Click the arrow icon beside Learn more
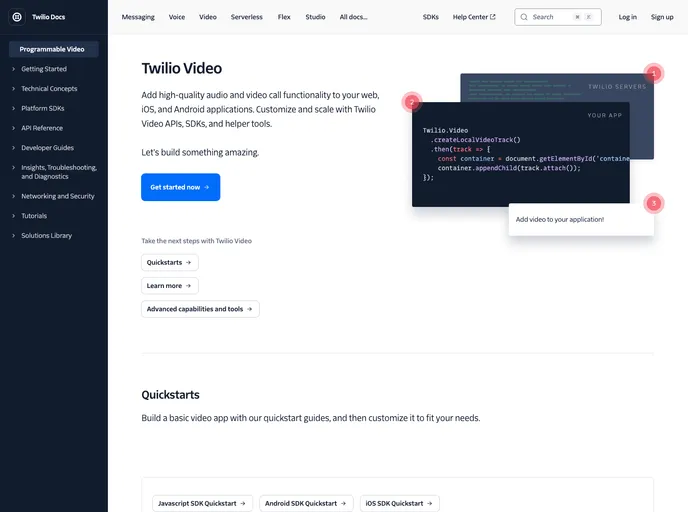The height and width of the screenshot is (512, 688). click(x=188, y=286)
